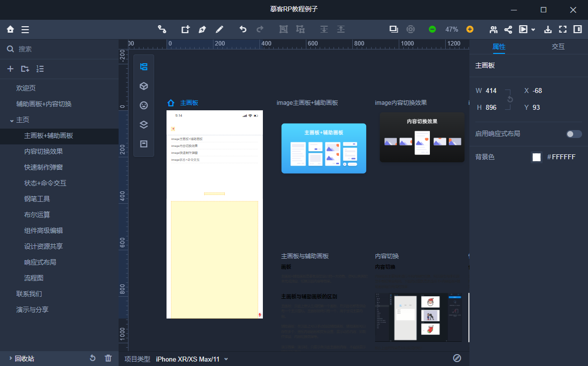The height and width of the screenshot is (366, 588).
Task: Open the component library cube icon
Action: (144, 86)
